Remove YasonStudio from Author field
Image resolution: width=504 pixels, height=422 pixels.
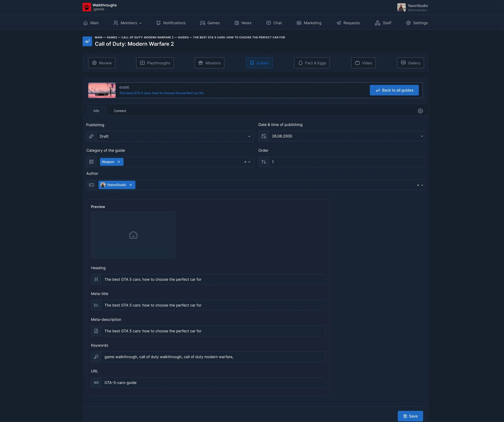tap(130, 185)
